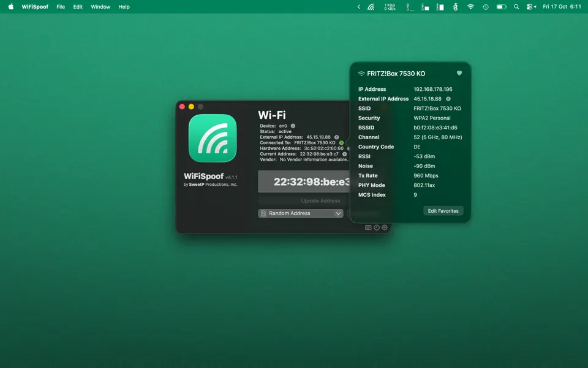Click the Bluetooth icon in the menu bar
Viewport: 588px width, 368px height.
tap(454, 7)
